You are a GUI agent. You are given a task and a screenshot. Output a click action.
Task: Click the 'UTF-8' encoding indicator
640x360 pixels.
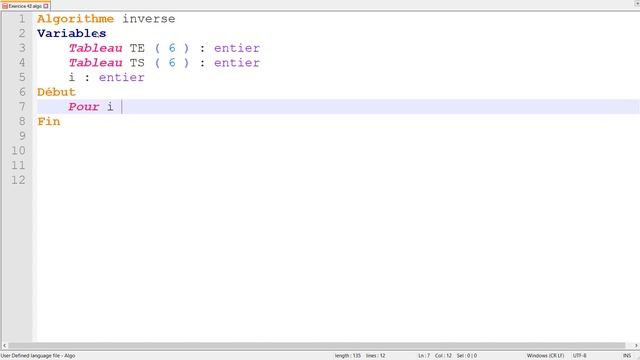[x=580, y=356]
